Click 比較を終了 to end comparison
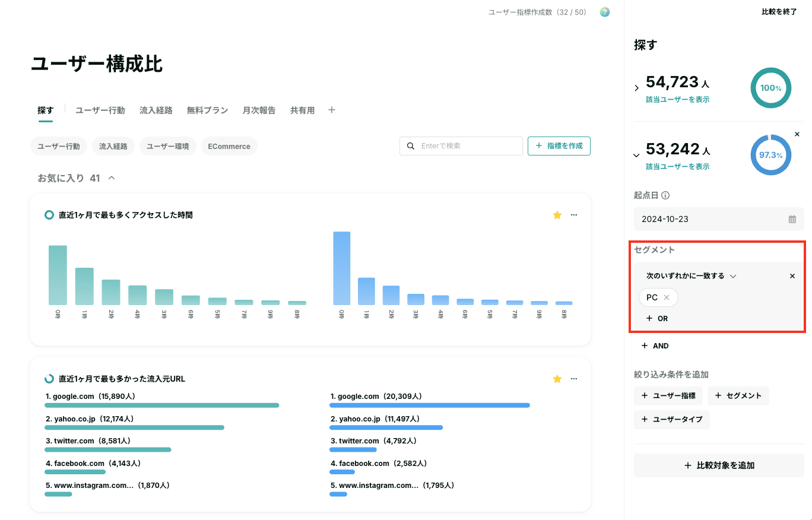The image size is (812, 520). tap(779, 12)
